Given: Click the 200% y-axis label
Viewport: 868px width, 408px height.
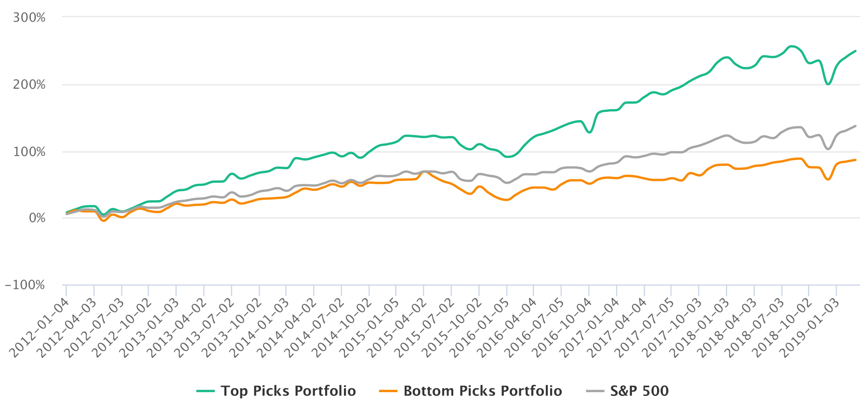Looking at the screenshot, I should click(x=29, y=85).
